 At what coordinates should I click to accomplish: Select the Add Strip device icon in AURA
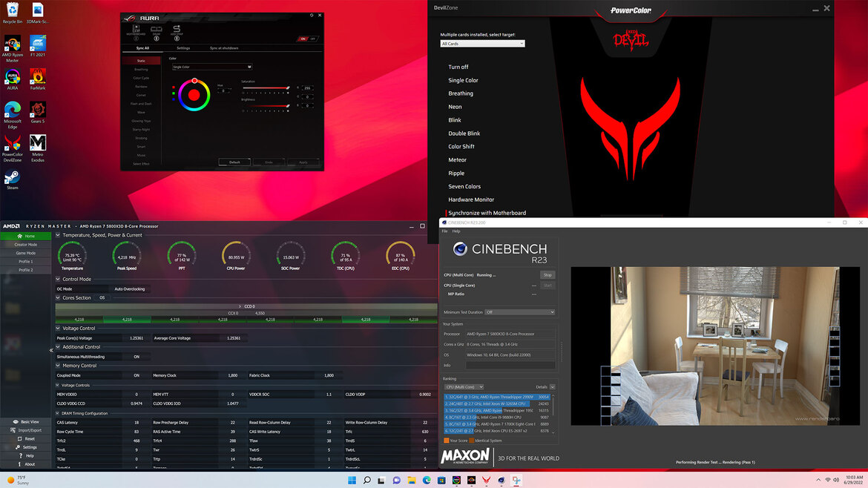(x=177, y=32)
